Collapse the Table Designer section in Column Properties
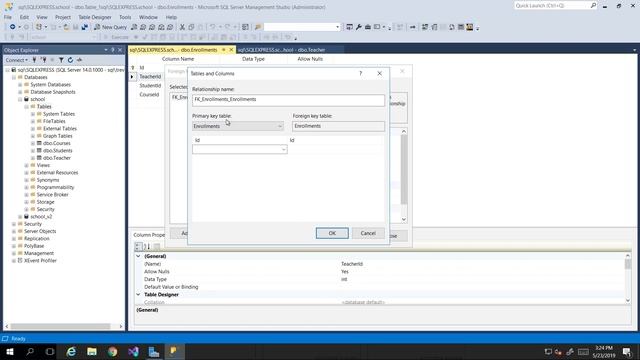Screen dimensions: 640x360 click(x=138, y=295)
